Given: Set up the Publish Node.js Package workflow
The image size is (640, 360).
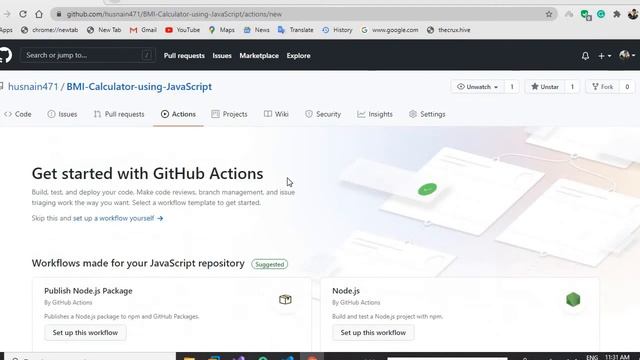Looking at the screenshot, I should (85, 333).
